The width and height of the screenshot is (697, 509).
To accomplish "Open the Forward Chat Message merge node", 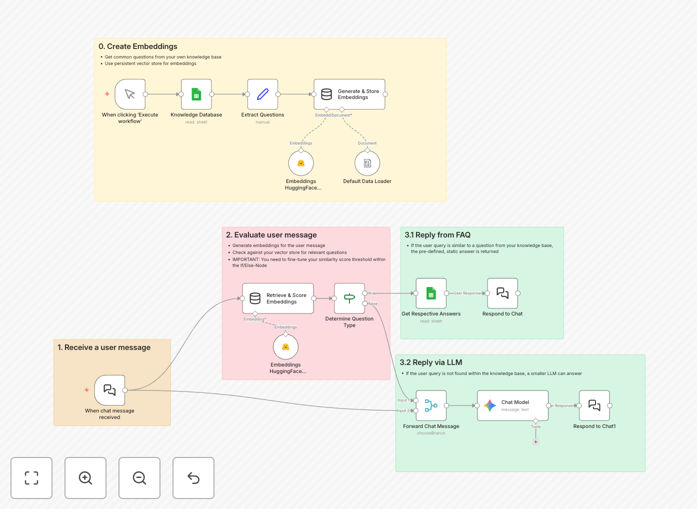I will pyautogui.click(x=431, y=405).
